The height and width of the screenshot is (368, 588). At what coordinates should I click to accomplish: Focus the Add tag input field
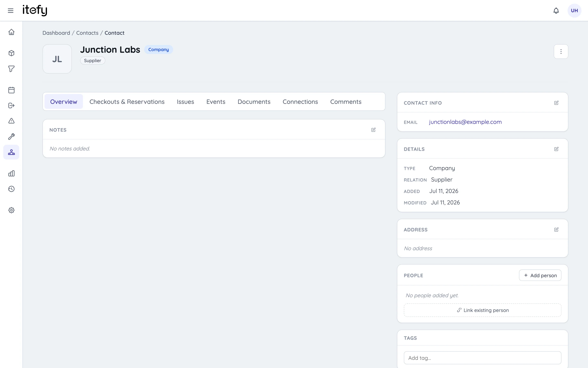point(483,358)
